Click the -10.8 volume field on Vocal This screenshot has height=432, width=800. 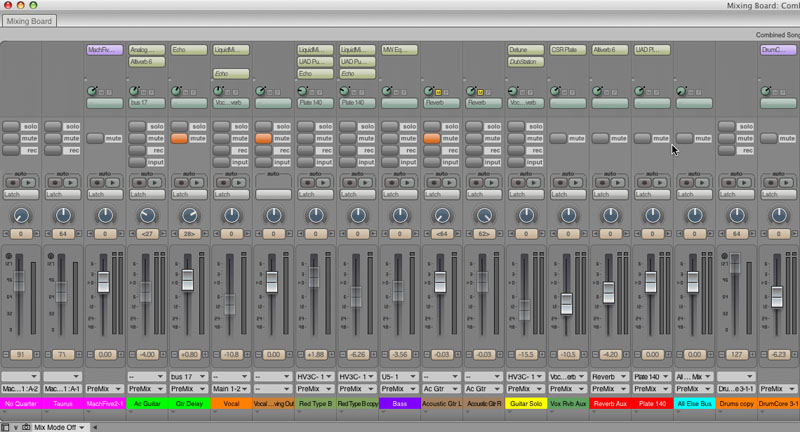(231, 354)
